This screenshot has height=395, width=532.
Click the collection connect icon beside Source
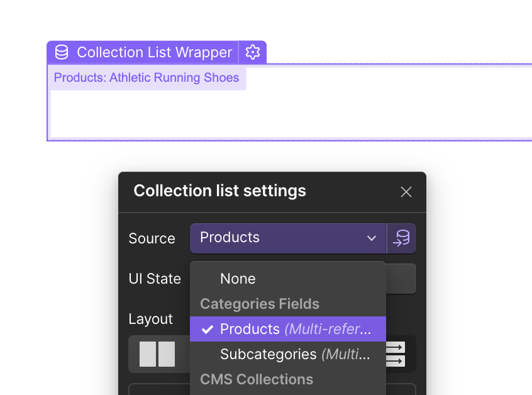point(402,238)
